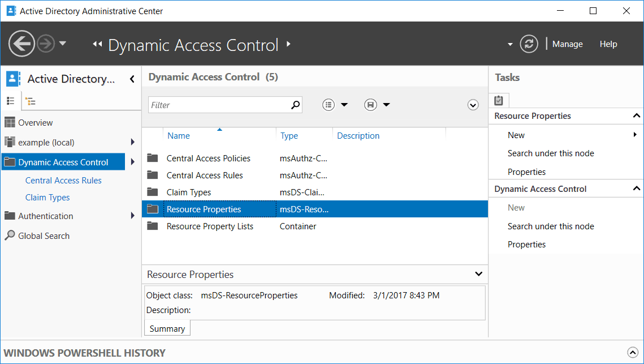Collapse the Resource Properties preview pane chevron
Screen dimensions: 644x364
point(478,274)
